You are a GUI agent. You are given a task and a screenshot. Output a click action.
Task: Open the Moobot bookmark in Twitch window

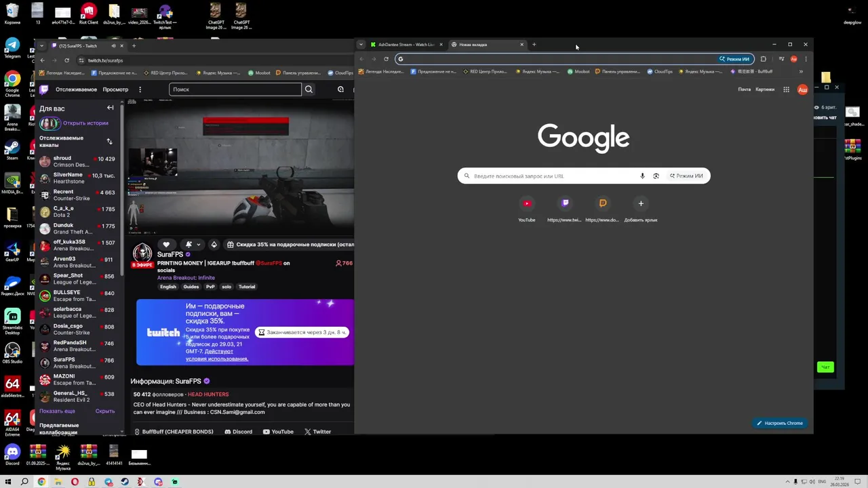point(259,73)
